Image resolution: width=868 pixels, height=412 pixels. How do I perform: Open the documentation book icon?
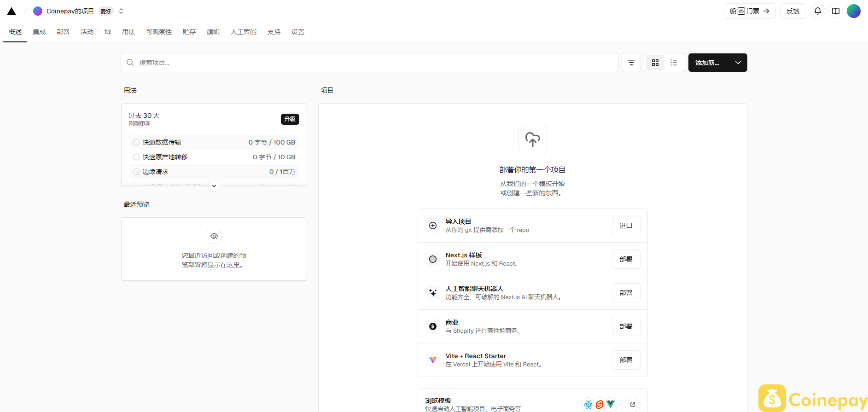pos(836,11)
